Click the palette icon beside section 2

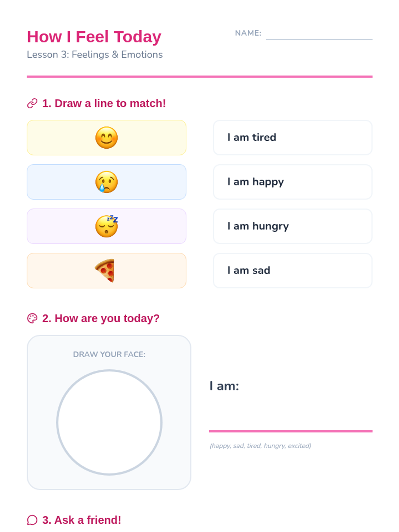pos(32,318)
